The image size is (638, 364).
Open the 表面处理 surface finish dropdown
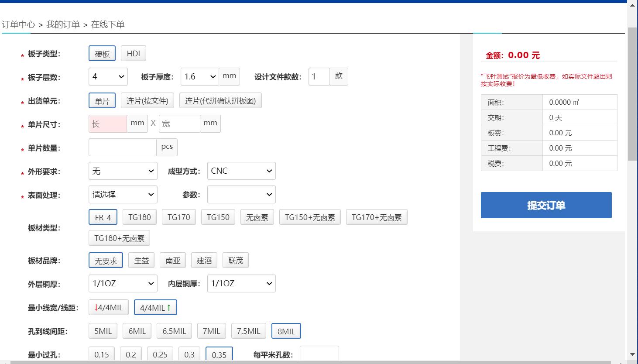123,195
